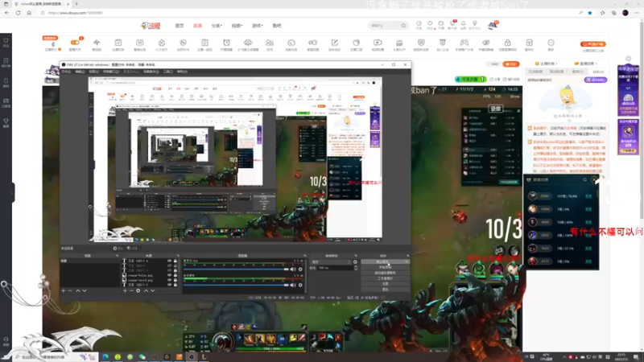The width and height of the screenshot is (644, 362).
Task: Toggle visibility eye of second png image source
Action: (169, 280)
